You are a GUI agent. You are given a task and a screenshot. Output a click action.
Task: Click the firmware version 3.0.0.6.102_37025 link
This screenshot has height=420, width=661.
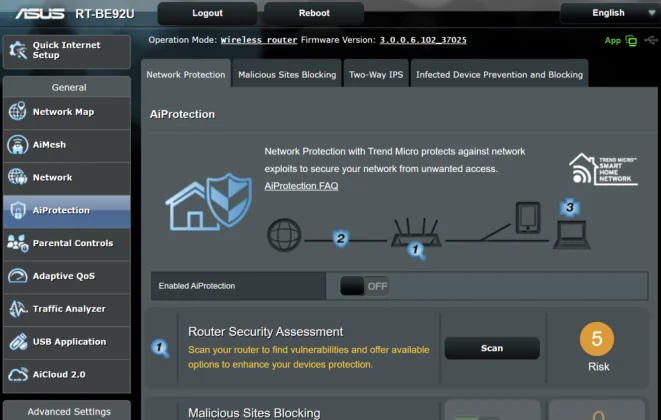(x=423, y=40)
